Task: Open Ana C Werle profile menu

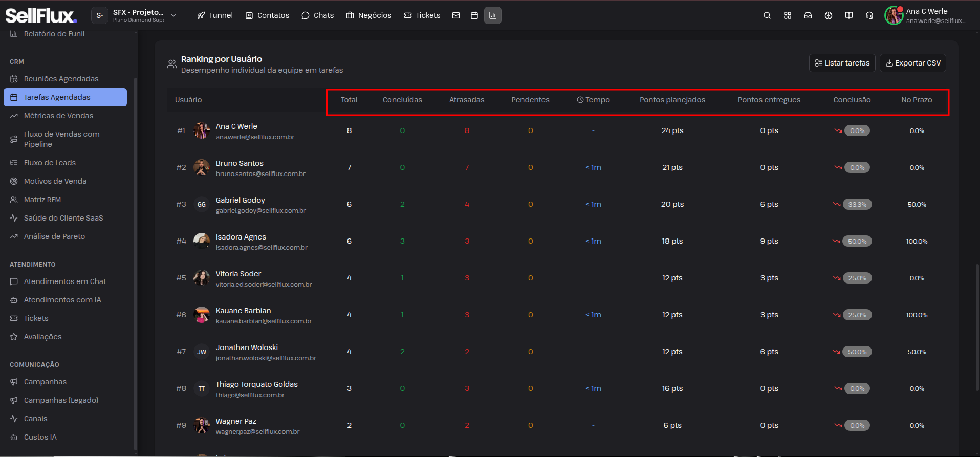Action: click(x=926, y=15)
